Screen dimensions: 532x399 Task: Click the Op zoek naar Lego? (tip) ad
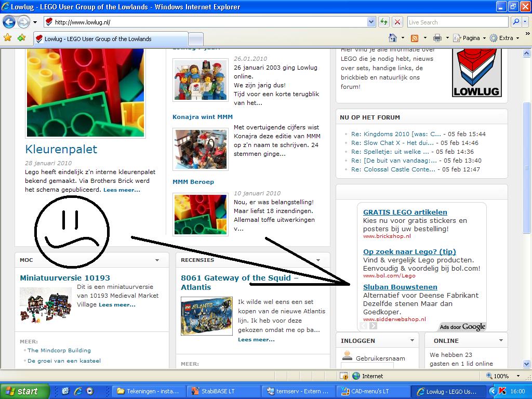click(409, 252)
